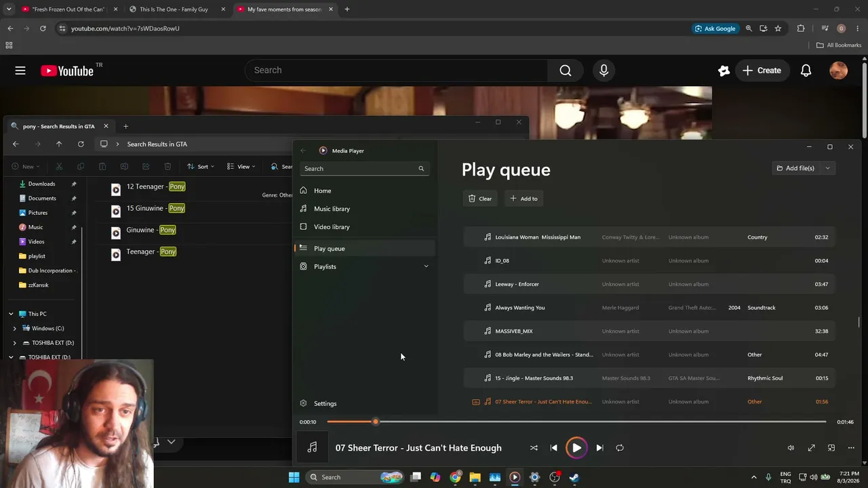Toggle shuffle in Media Player
This screenshot has width=868, height=488.
coord(534,448)
